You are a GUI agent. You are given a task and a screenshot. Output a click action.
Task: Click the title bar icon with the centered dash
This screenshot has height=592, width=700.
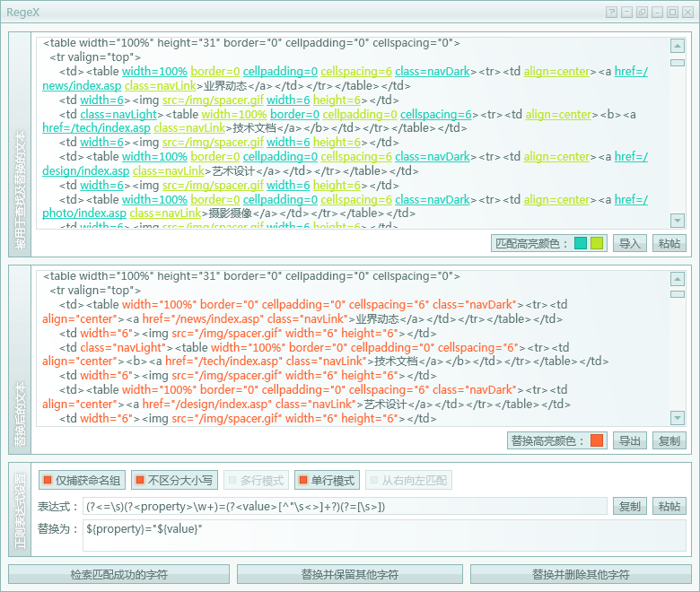[x=626, y=12]
